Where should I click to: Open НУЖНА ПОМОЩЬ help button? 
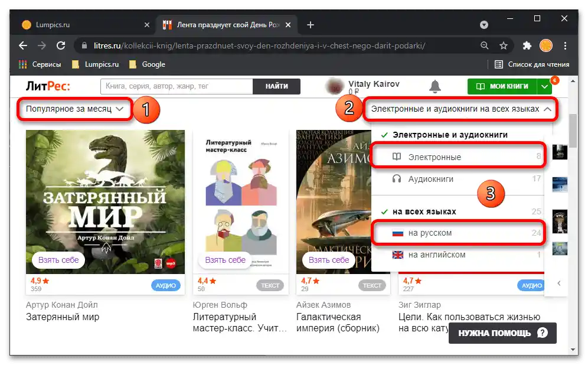tap(502, 333)
